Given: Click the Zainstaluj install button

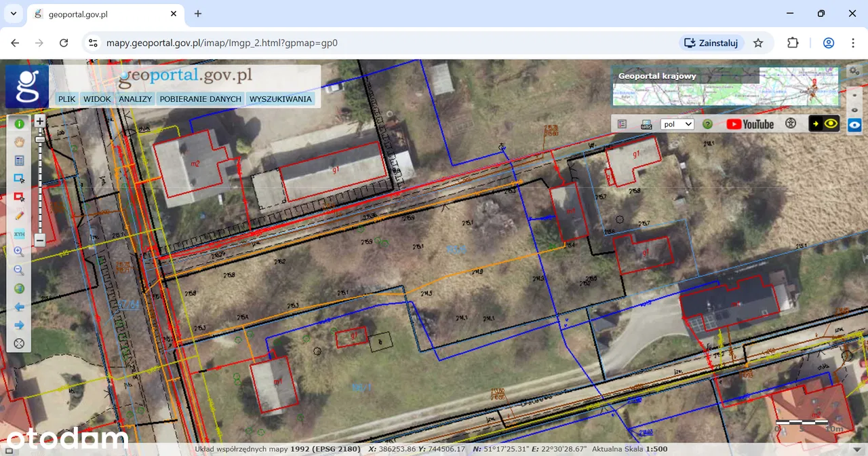Looking at the screenshot, I should point(711,43).
